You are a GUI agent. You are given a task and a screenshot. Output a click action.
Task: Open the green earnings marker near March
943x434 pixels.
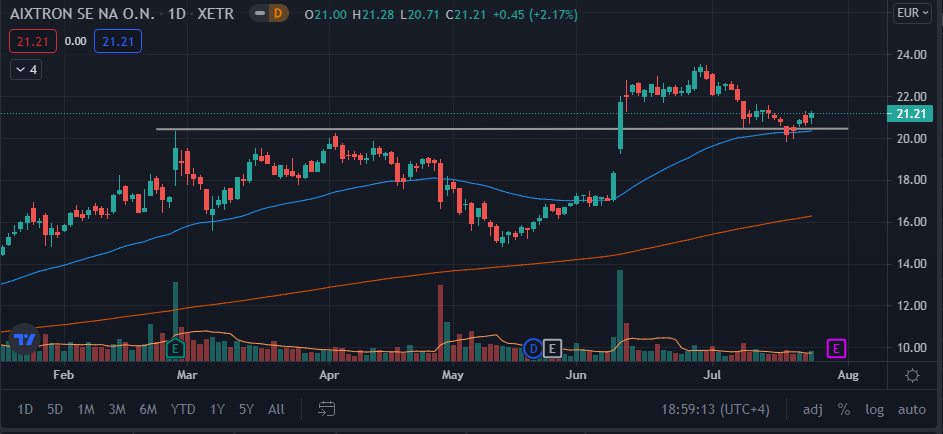pyautogui.click(x=176, y=347)
